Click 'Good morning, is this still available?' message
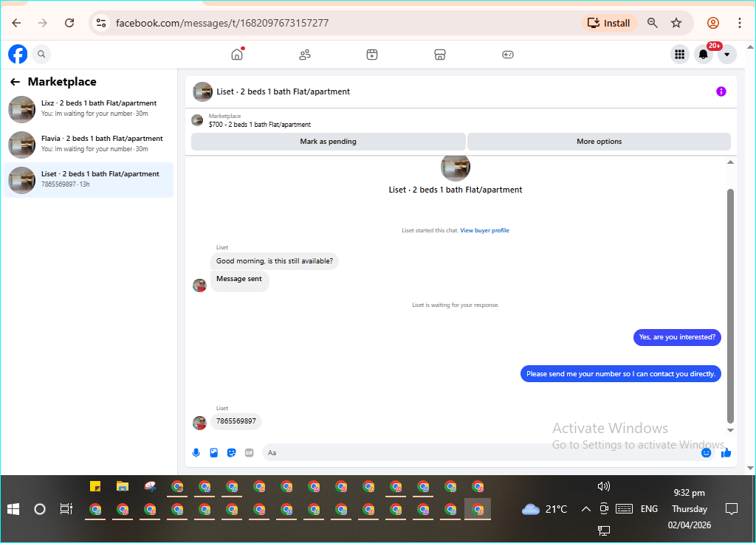 point(275,261)
